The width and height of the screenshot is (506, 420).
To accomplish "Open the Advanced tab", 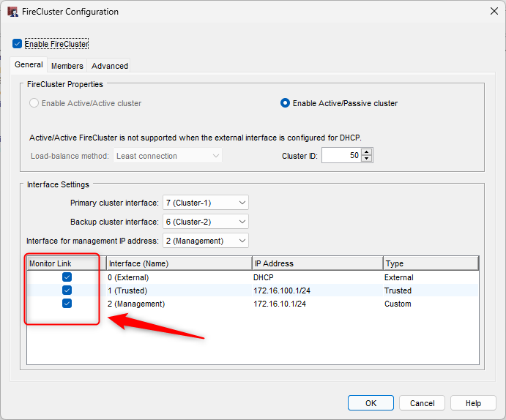I will (x=110, y=66).
